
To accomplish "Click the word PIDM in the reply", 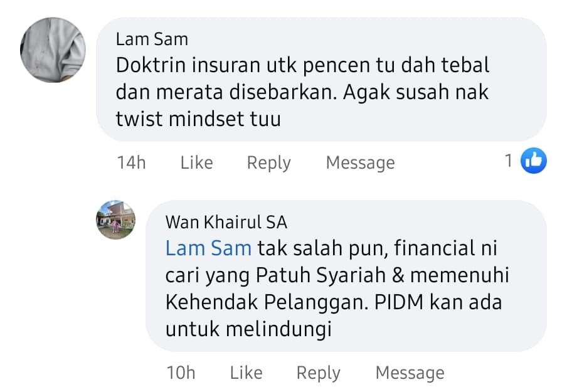I will click(x=398, y=302).
